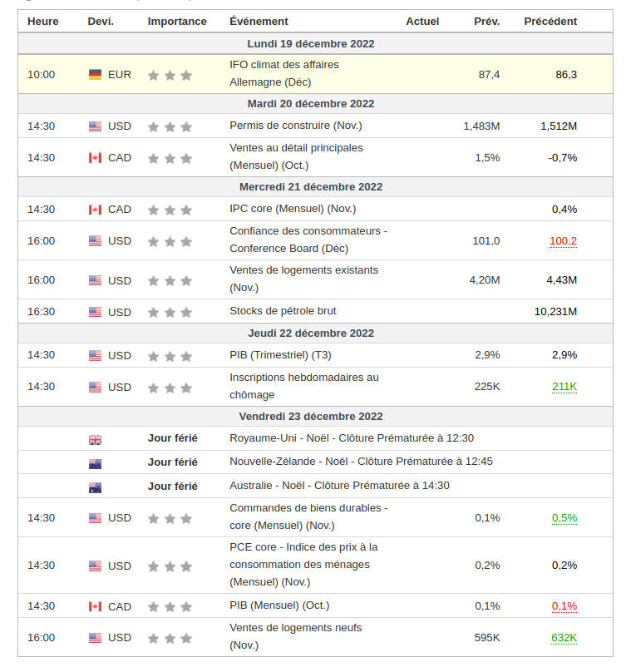Viewport: 626px width, 672px height.
Task: Click the United Kingdom flag icon
Action: pos(95,440)
